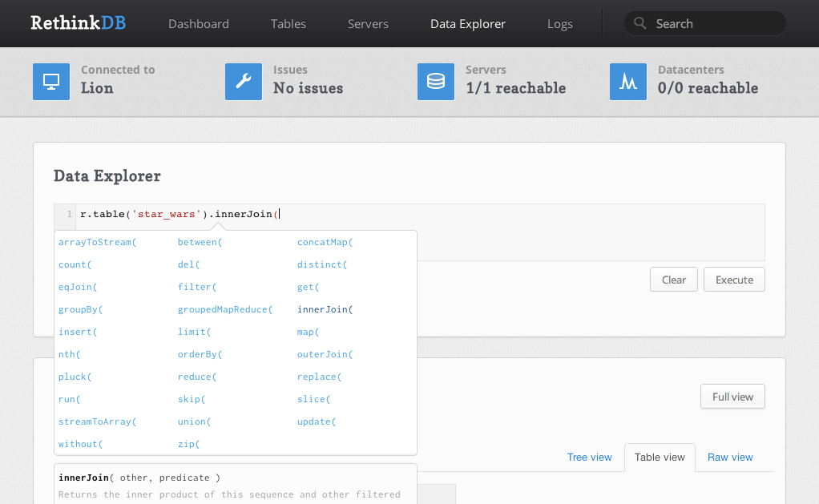
Task: Go to the Tables page
Action: (x=288, y=24)
